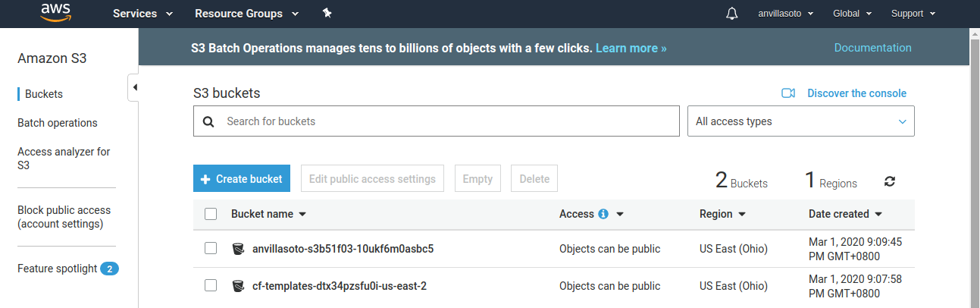This screenshot has height=308, width=980.
Task: Open the Support dropdown menu
Action: [913, 13]
